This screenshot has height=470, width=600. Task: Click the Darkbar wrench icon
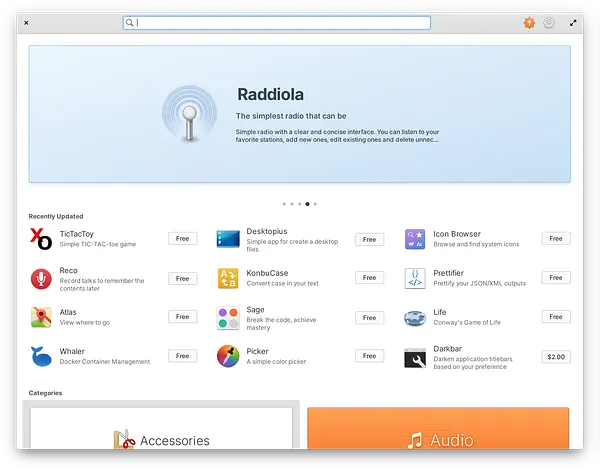tap(415, 358)
